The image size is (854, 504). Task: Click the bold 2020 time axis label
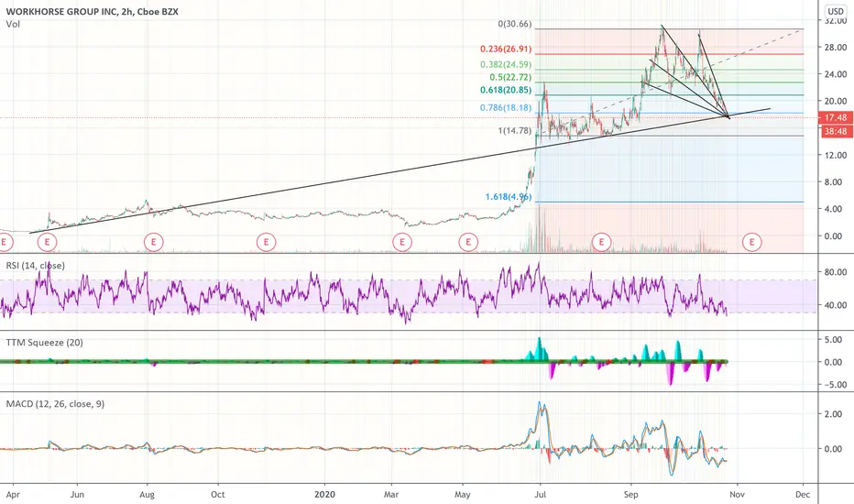pos(324,495)
